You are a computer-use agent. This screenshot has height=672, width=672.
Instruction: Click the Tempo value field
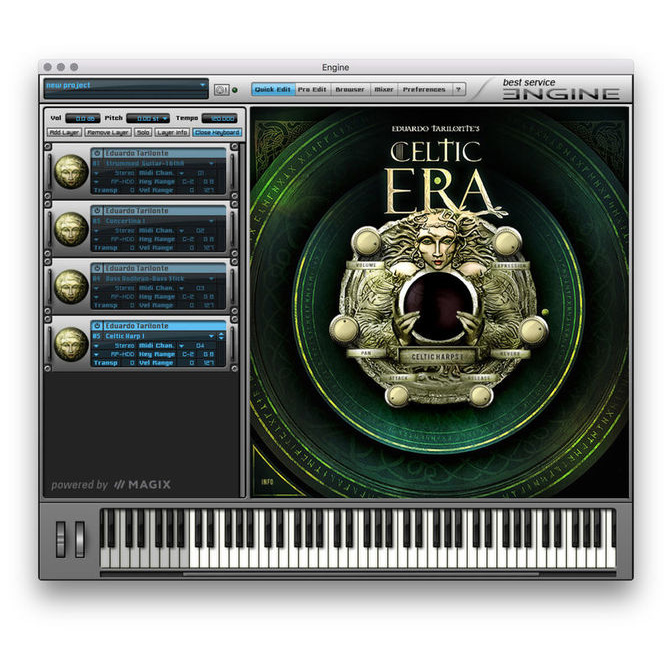tap(220, 118)
